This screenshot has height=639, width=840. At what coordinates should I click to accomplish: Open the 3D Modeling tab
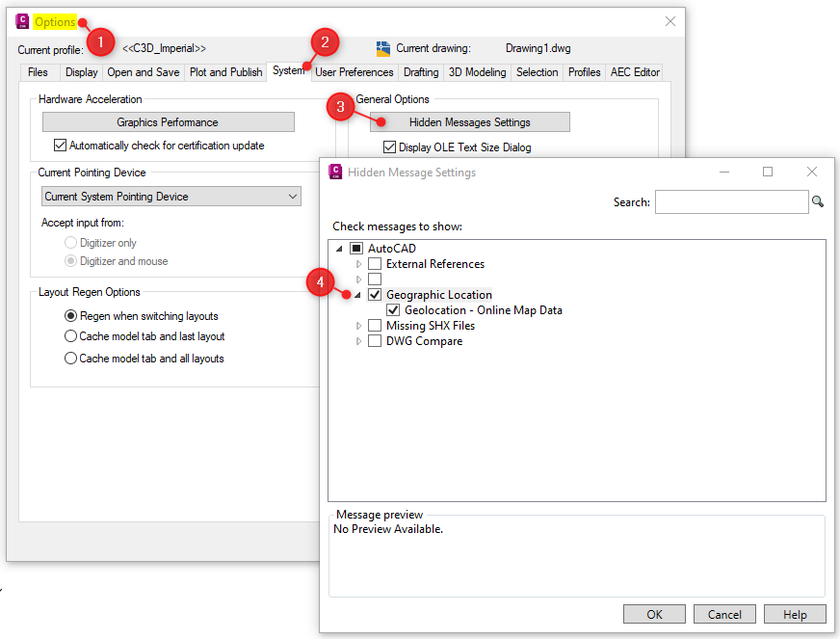478,72
